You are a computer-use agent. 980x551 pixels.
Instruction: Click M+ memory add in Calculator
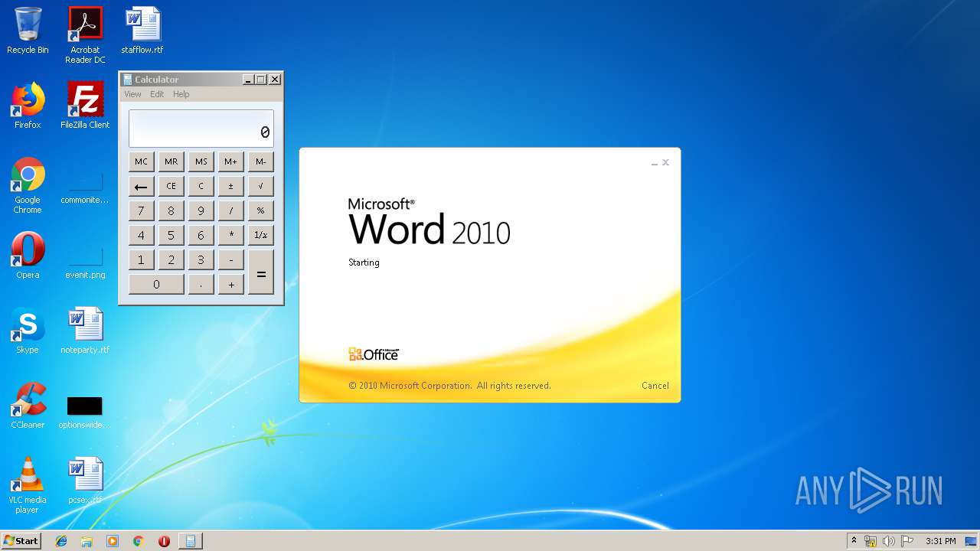coord(230,161)
